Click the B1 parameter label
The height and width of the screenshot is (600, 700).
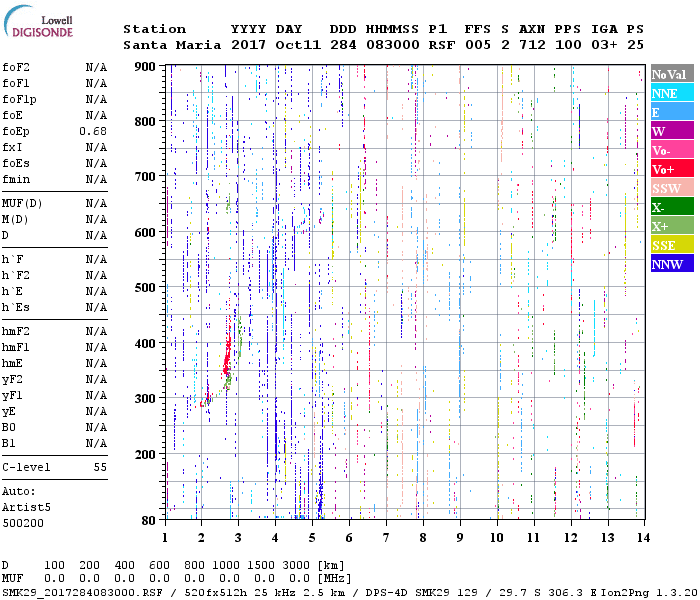click(x=8, y=443)
